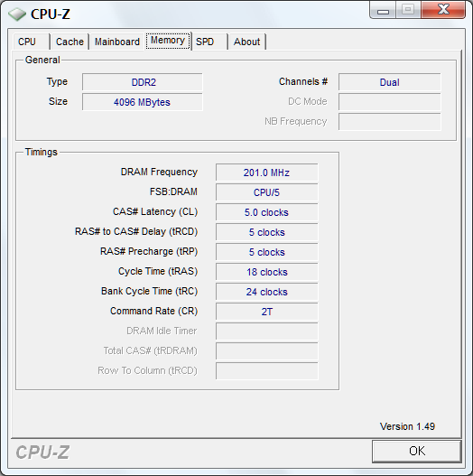The height and width of the screenshot is (476, 473).
Task: Click the empty DC Mode field
Action: pos(390,102)
